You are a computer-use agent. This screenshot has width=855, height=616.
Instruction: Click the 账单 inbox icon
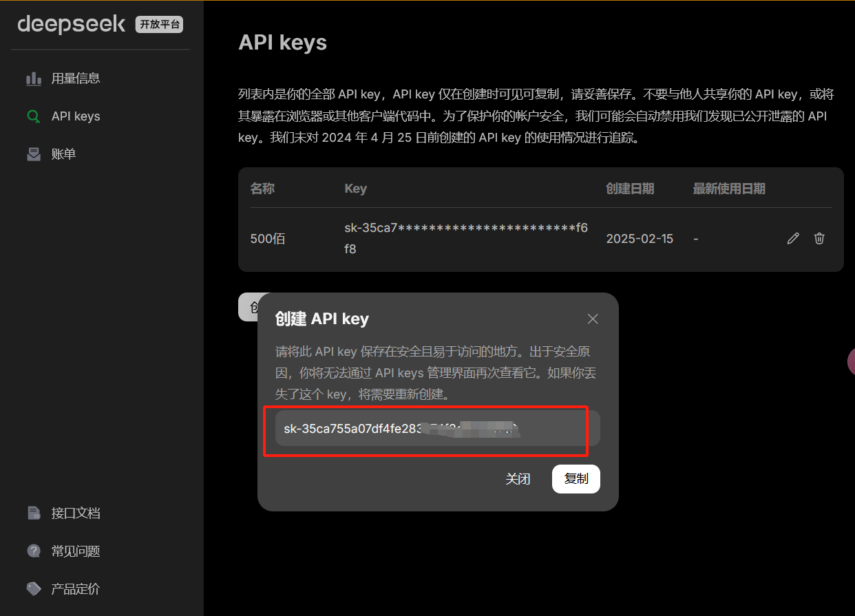tap(34, 154)
